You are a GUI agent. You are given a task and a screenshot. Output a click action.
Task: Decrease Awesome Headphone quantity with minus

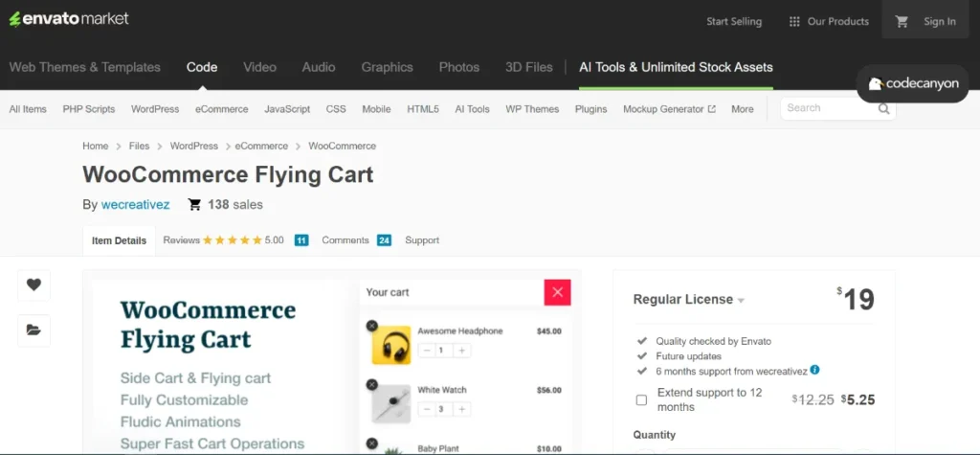click(426, 351)
